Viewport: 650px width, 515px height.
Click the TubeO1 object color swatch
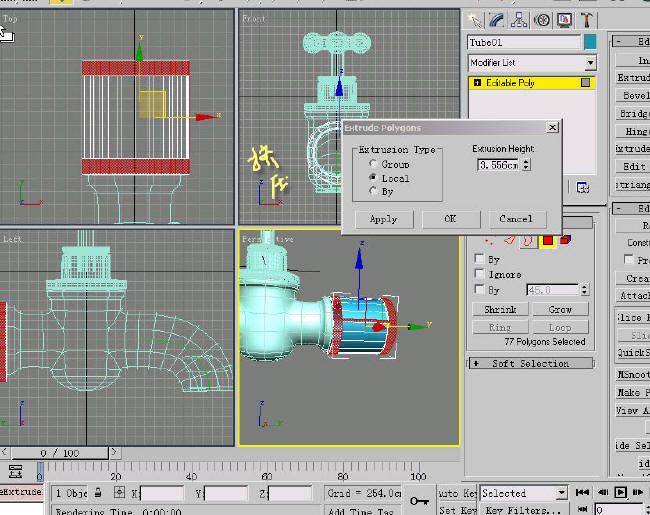click(x=590, y=42)
